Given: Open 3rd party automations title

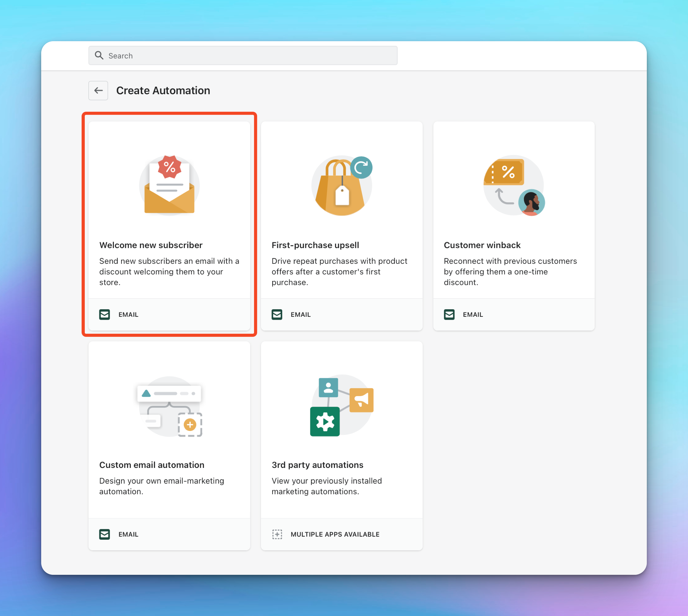Looking at the screenshot, I should point(317,465).
